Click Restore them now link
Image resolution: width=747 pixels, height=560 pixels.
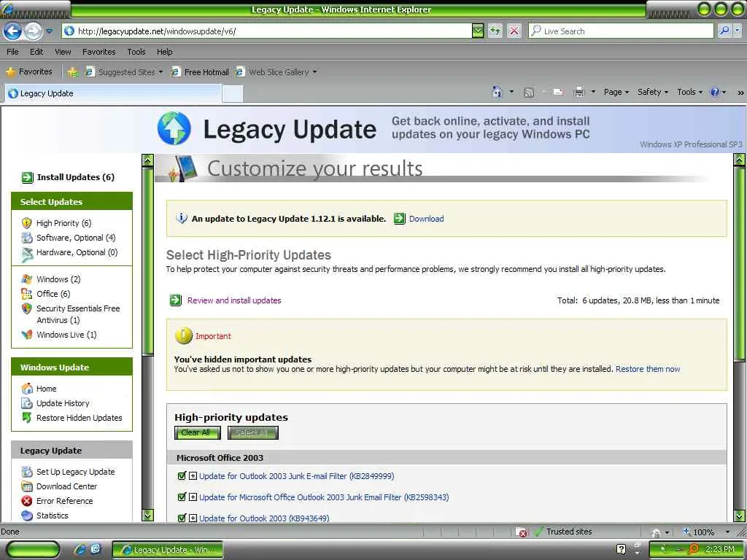pyautogui.click(x=648, y=369)
